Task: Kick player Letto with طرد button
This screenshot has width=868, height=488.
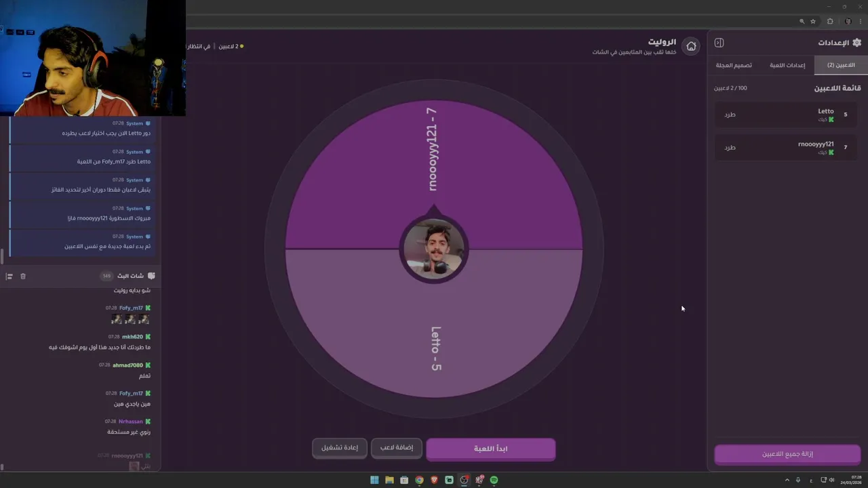Action: click(x=730, y=115)
